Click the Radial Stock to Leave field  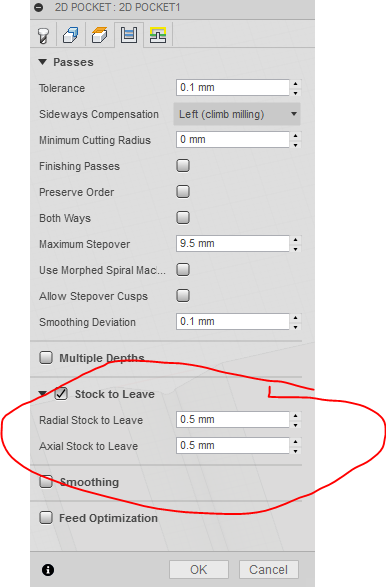pyautogui.click(x=232, y=419)
